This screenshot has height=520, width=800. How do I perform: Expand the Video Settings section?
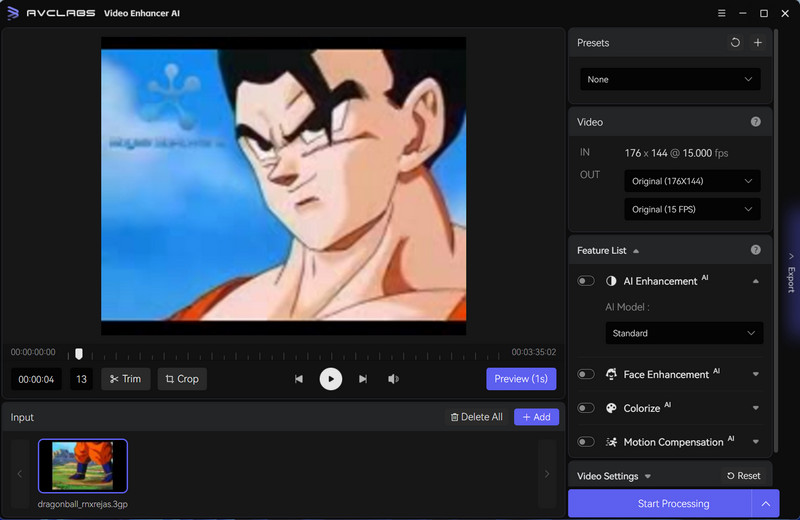[647, 477]
